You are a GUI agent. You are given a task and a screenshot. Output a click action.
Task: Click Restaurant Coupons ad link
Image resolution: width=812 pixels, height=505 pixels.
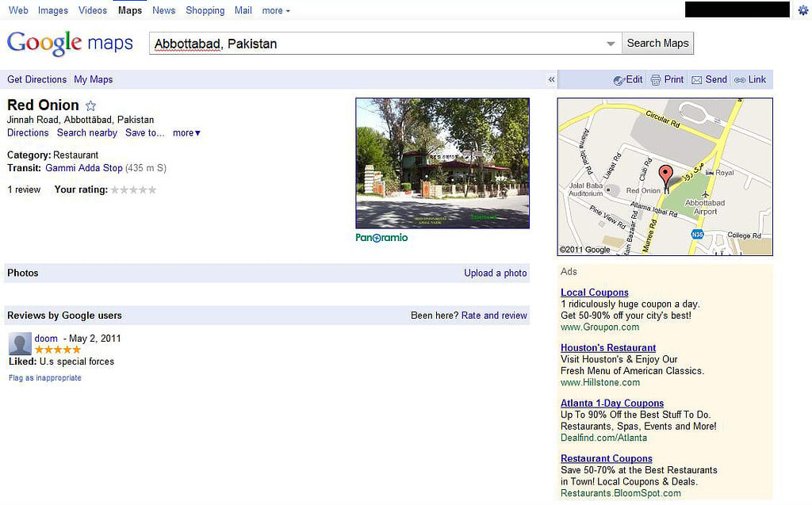[x=607, y=459]
